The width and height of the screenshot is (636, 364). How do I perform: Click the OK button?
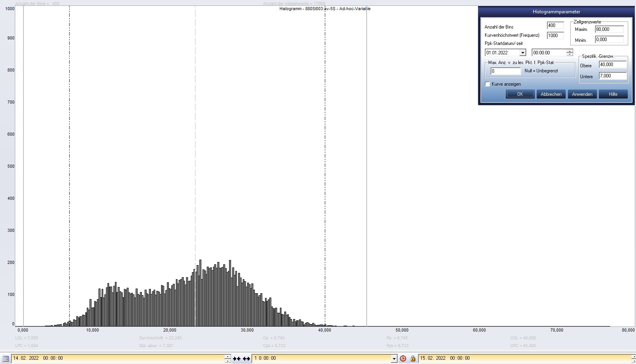tap(520, 94)
